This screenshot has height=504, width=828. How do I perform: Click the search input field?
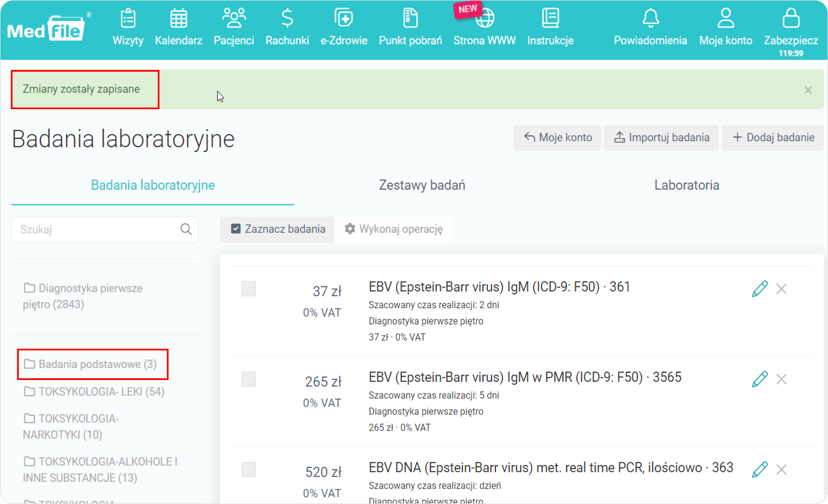tap(105, 230)
